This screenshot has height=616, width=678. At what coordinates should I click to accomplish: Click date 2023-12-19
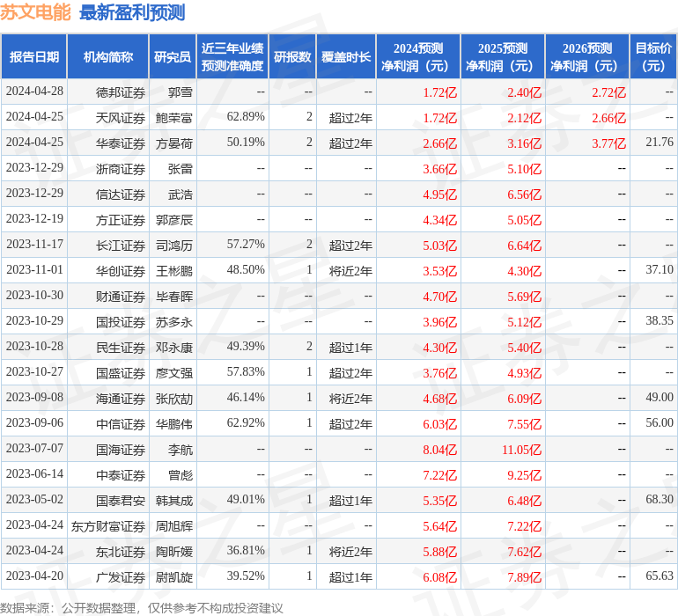point(34,219)
